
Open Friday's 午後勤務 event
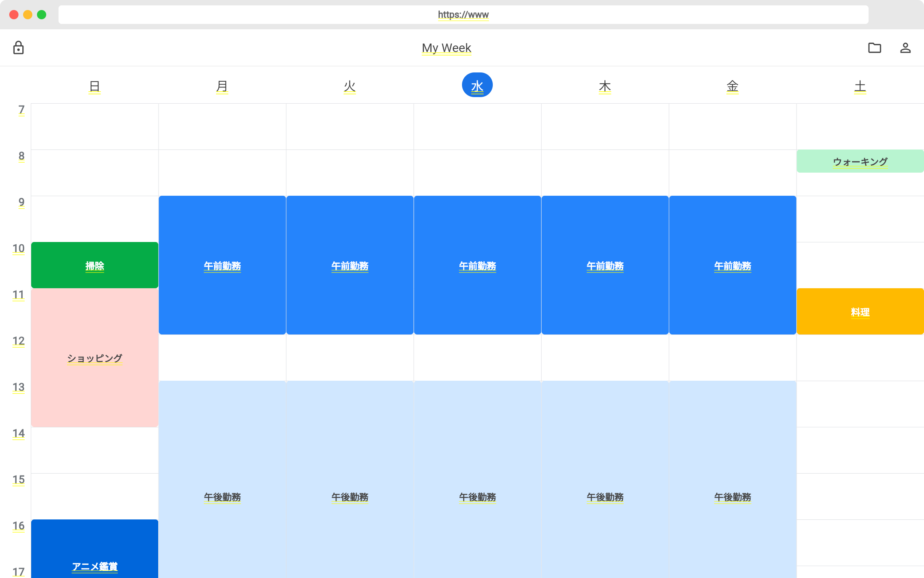click(x=732, y=496)
